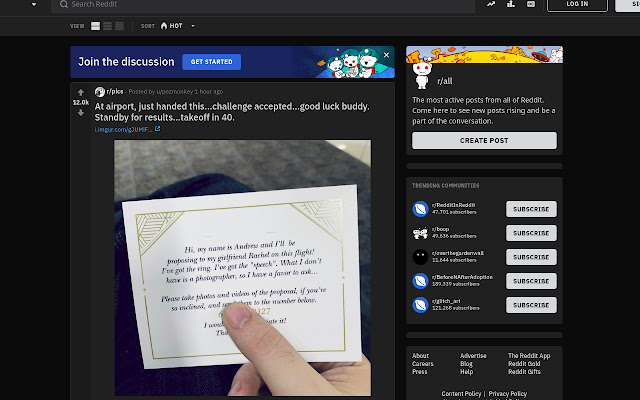Viewport: 640px width, 400px height.
Task: Follow the i.imgur.com link
Action: click(123, 129)
